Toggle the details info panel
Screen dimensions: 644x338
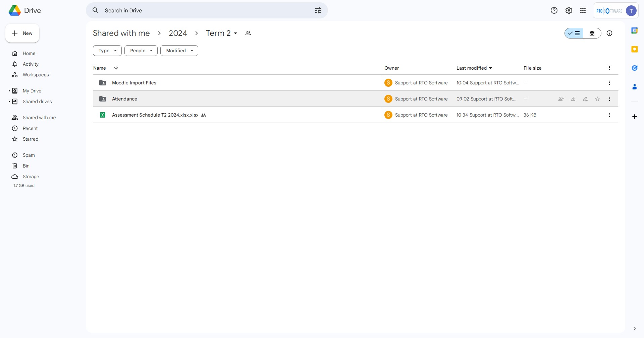point(610,33)
